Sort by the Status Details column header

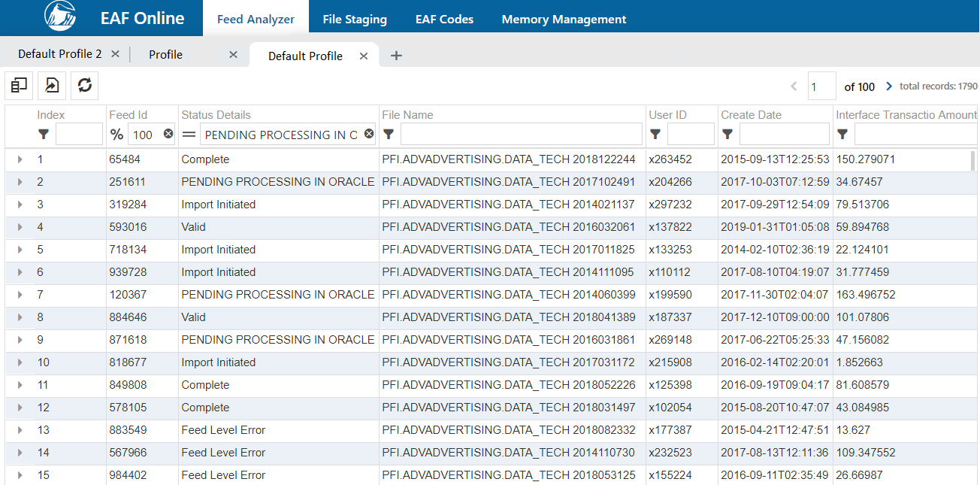(x=216, y=115)
